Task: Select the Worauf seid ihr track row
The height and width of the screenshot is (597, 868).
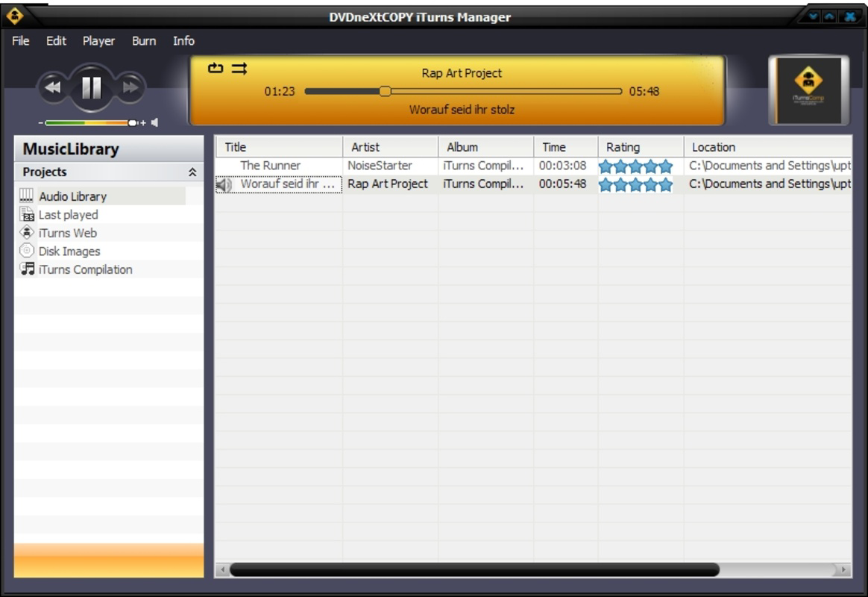Action: [x=533, y=184]
